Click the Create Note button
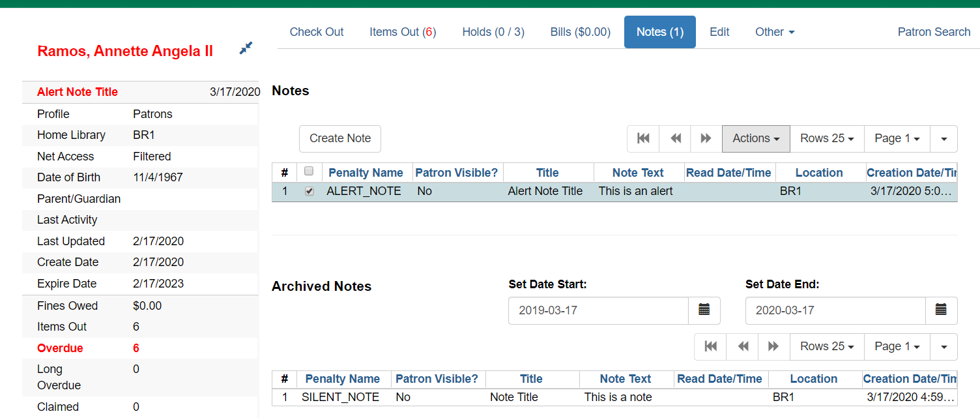This screenshot has width=980, height=418. pyautogui.click(x=339, y=138)
